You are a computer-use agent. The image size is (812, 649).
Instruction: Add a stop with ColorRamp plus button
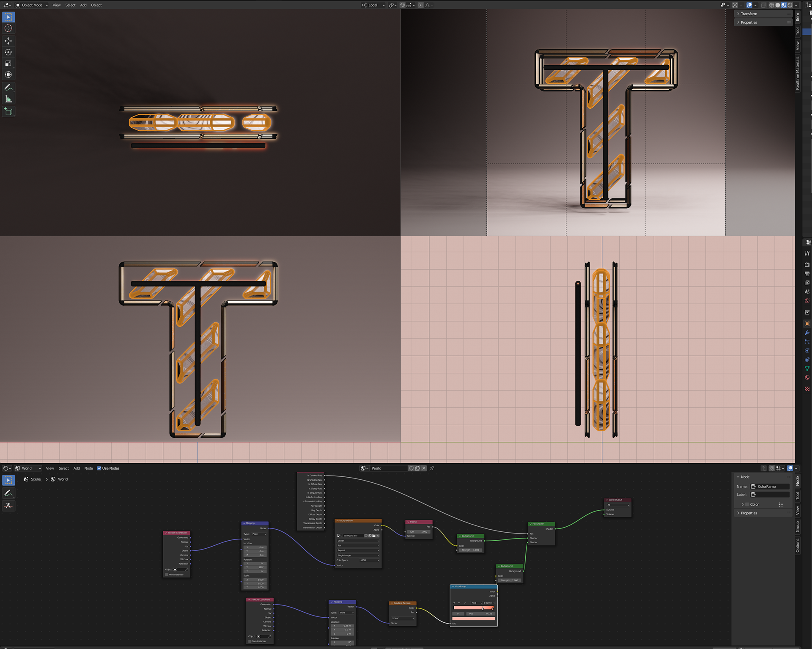454,603
